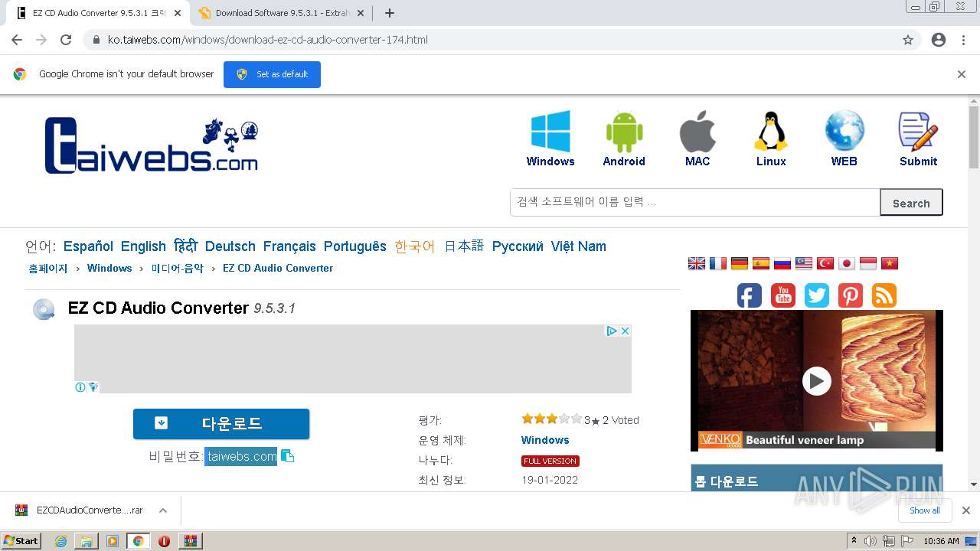Select the Japanese flag language

[847, 263]
